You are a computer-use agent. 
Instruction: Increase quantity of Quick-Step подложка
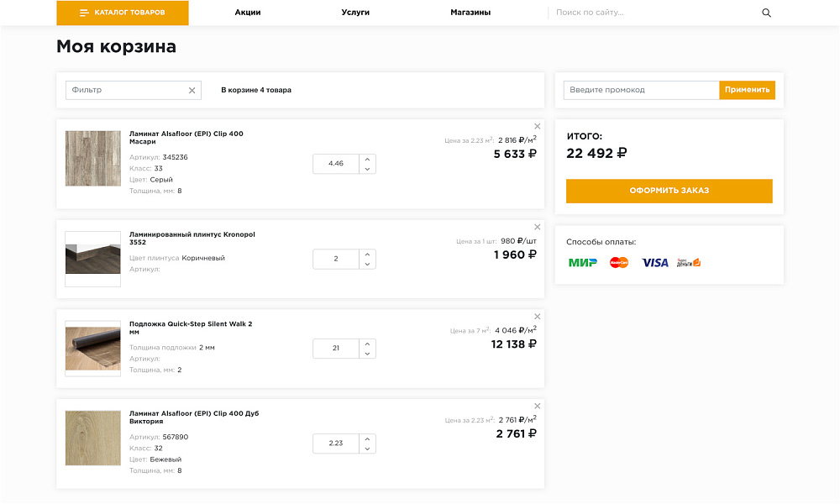point(367,344)
